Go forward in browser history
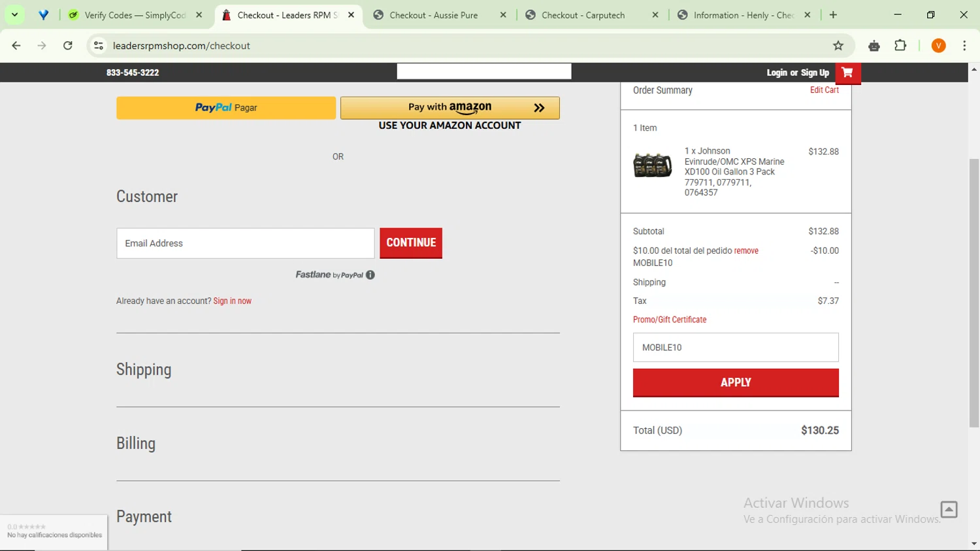The image size is (980, 551). pos(42,46)
